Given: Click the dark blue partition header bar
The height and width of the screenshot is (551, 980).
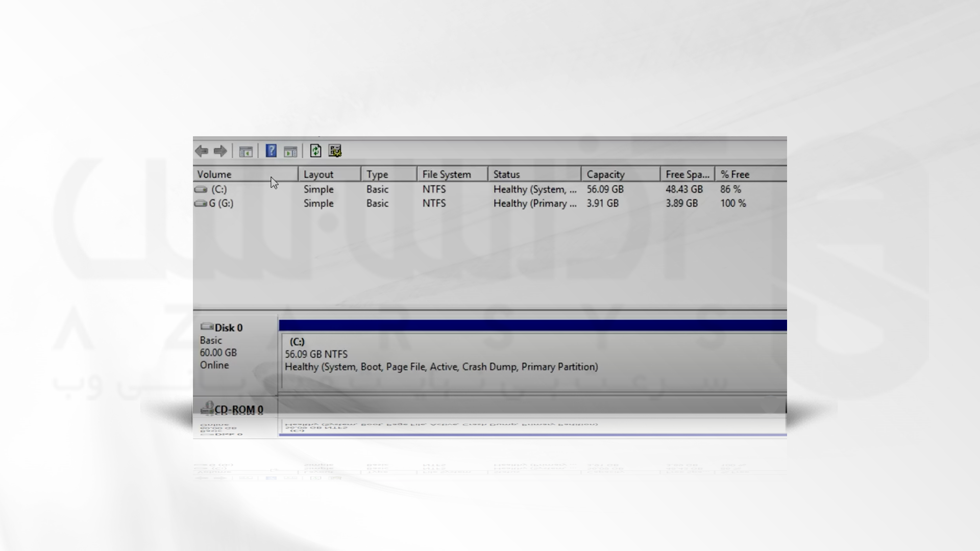Looking at the screenshot, I should click(533, 326).
